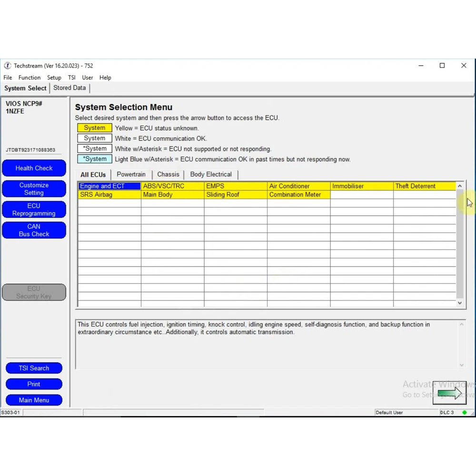Open the User menu
Viewport: 476px width, 476px height.
[88, 78]
